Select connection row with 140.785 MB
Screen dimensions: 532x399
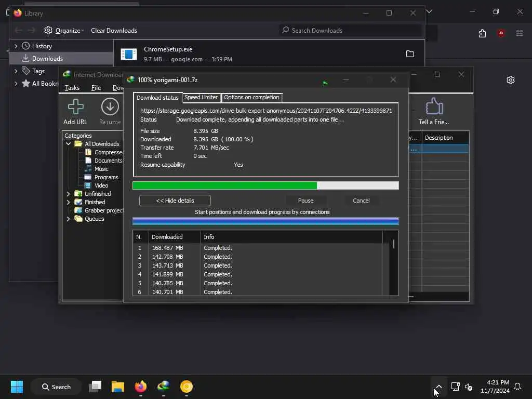click(258, 283)
